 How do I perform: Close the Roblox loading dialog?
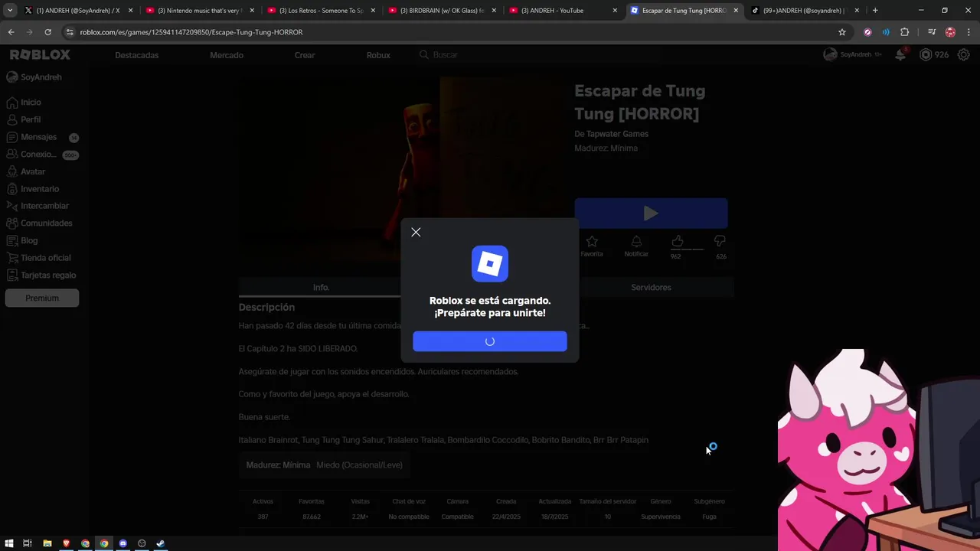[416, 232]
